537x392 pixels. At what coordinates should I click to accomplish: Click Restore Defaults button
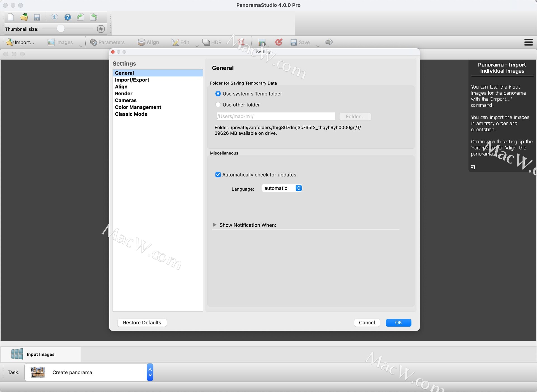pyautogui.click(x=142, y=323)
